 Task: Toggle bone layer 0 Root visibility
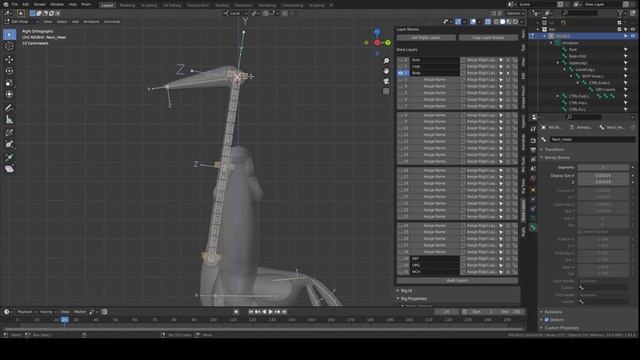click(x=402, y=60)
